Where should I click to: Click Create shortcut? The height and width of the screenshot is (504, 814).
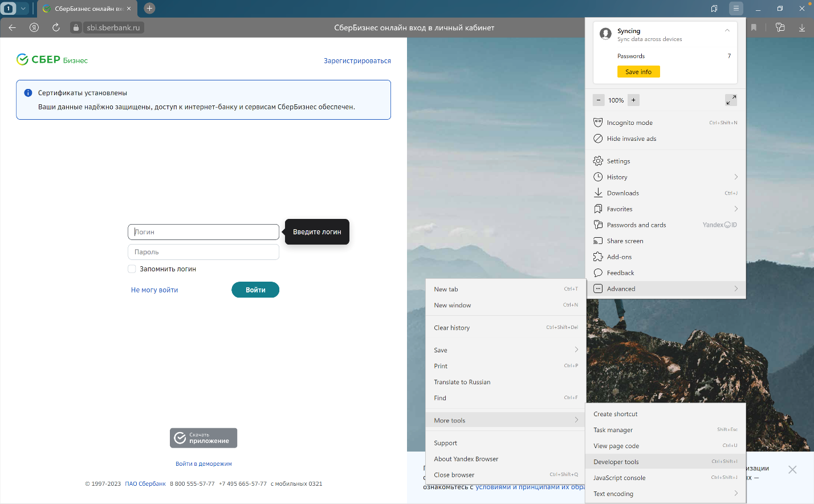click(x=665, y=414)
